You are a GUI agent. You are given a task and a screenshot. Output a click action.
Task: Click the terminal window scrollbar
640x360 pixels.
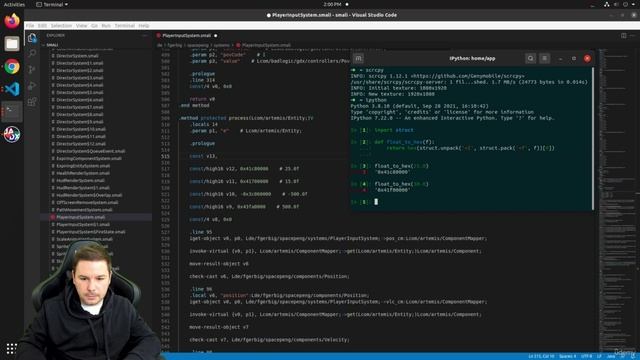(x=592, y=139)
